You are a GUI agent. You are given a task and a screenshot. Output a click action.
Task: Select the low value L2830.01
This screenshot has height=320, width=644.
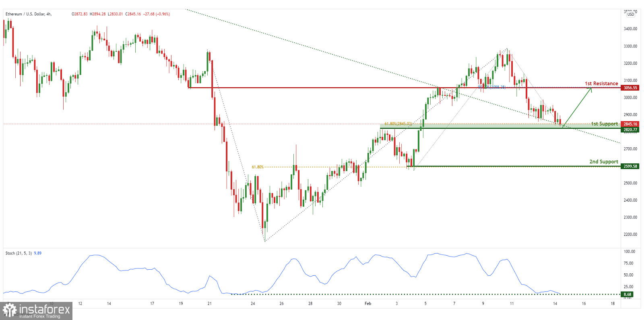point(116,14)
